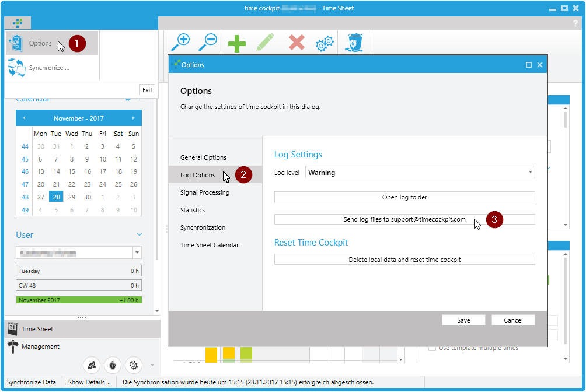Viewport: 586px width, 392px height.
Task: Click the yellow bar in the chart
Action: click(x=211, y=355)
